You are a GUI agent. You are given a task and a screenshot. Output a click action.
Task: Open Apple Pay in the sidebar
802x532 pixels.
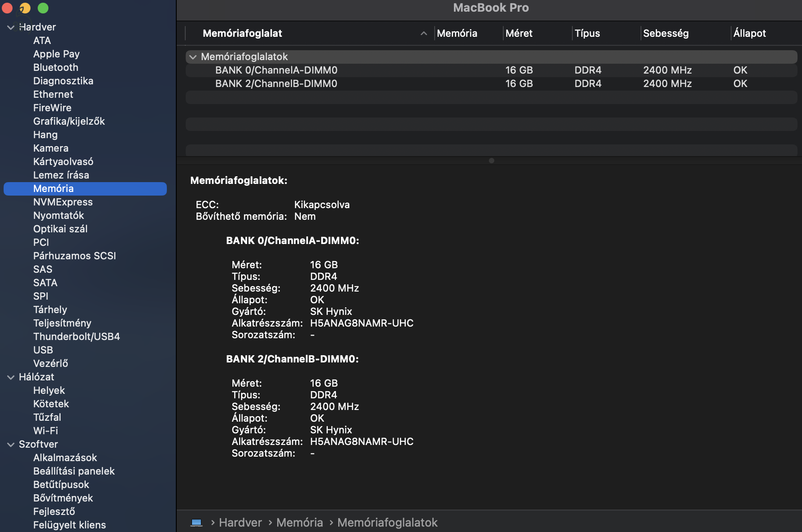pos(57,54)
